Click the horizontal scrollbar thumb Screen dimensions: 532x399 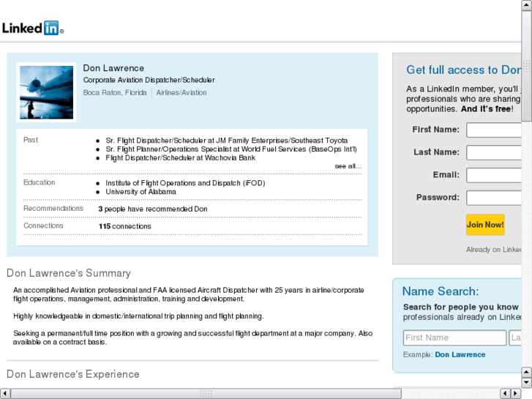[206, 393]
